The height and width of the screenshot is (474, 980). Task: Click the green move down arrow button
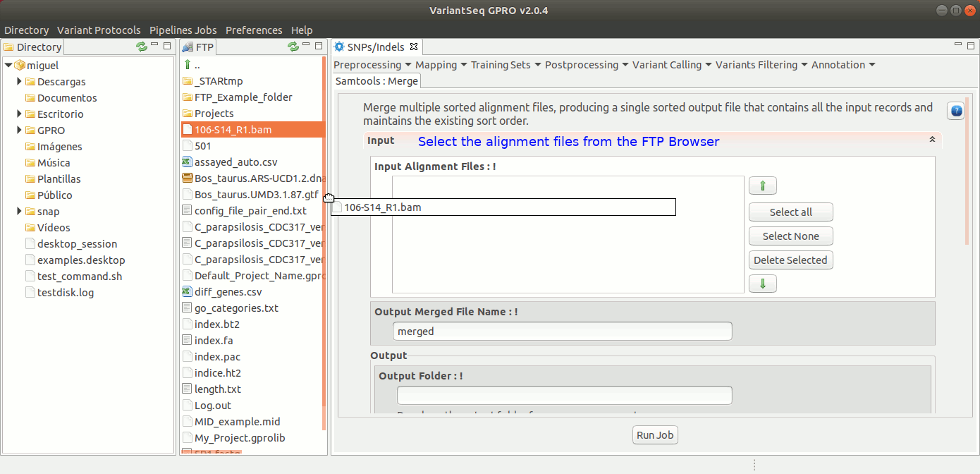tap(762, 284)
